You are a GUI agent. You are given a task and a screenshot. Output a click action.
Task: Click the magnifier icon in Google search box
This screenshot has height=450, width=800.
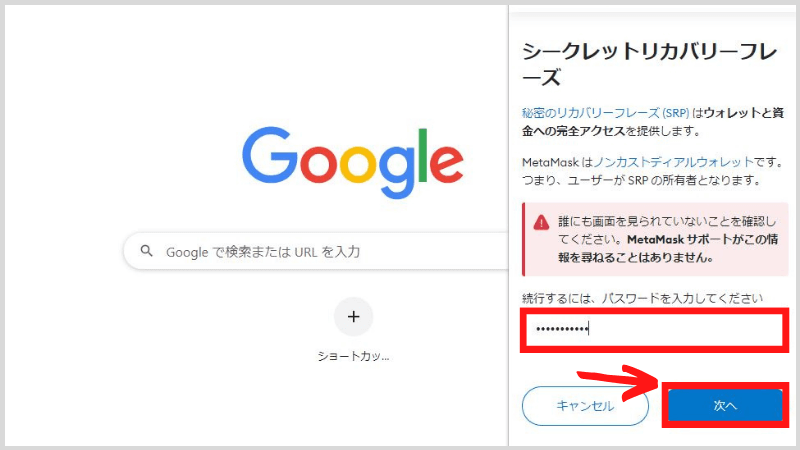[x=146, y=251]
